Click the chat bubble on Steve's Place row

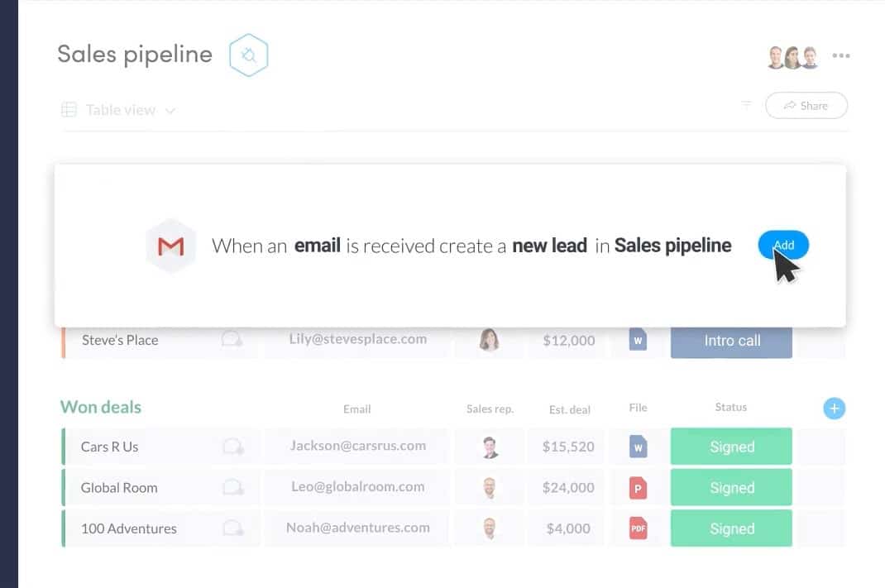tap(232, 339)
